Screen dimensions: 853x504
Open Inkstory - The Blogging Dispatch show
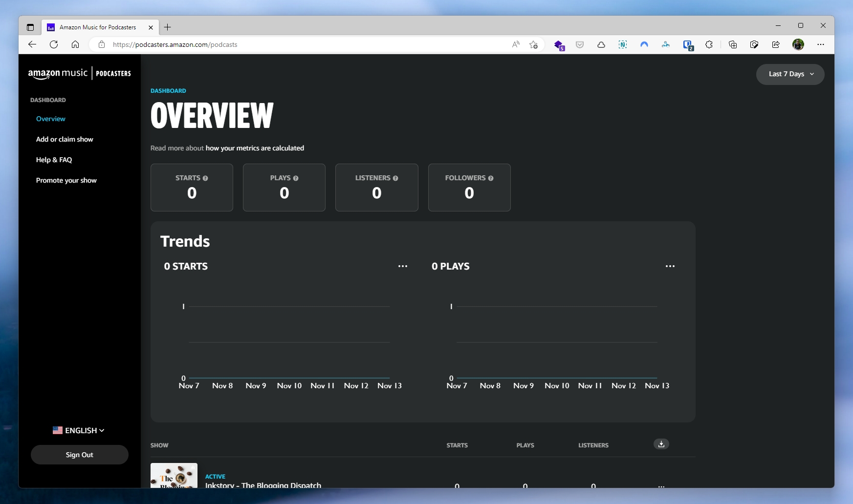point(263,484)
